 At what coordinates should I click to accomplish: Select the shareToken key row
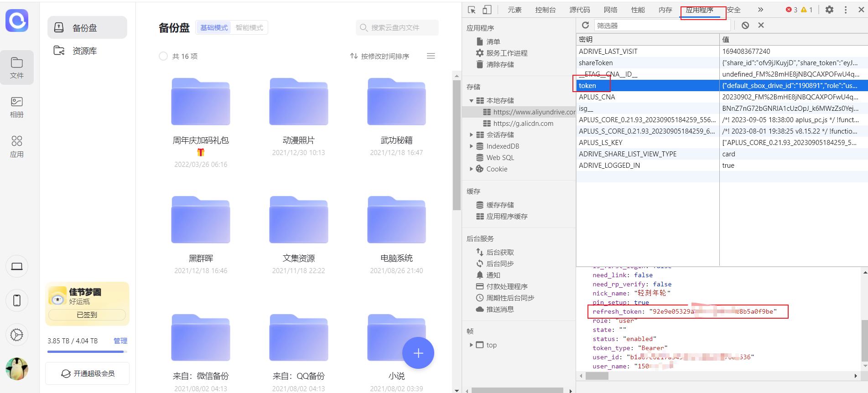click(x=722, y=63)
